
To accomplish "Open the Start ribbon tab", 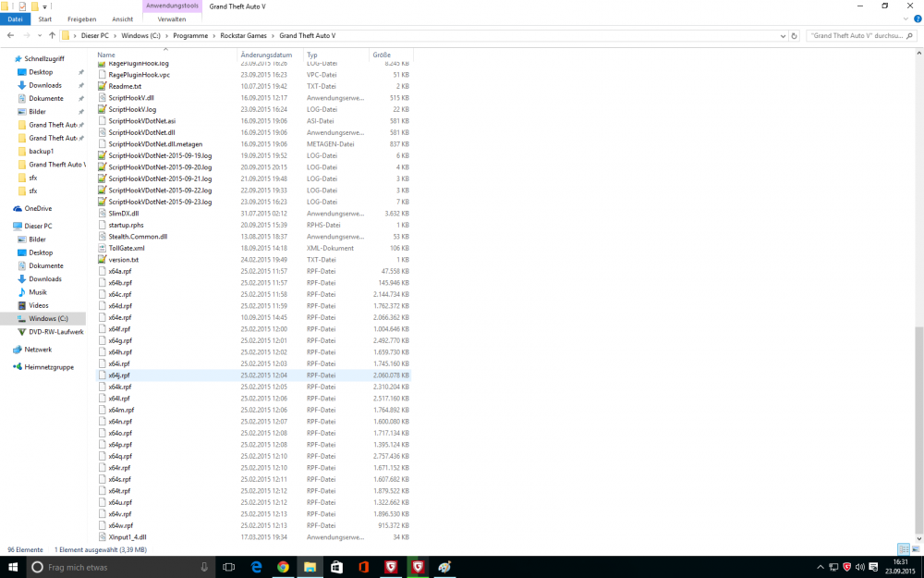I will [x=44, y=18].
